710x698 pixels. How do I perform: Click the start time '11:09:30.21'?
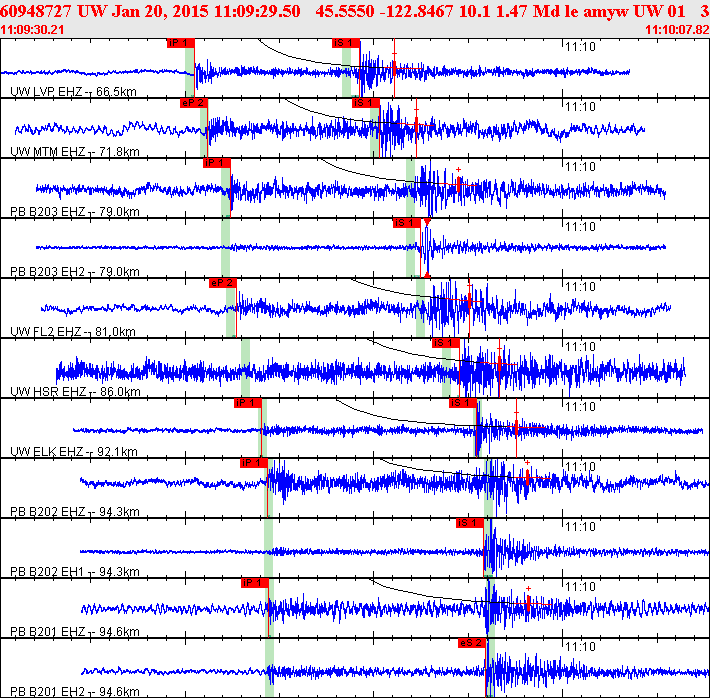coord(32,30)
